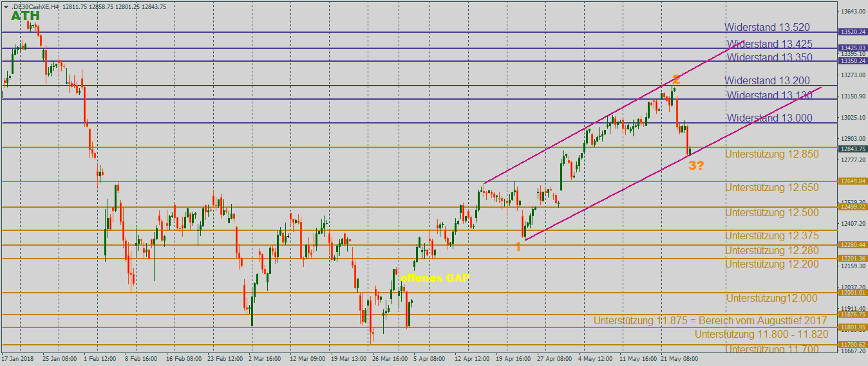Click the 11 May 16:00 time label
The height and width of the screenshot is (366, 868).
pos(639,359)
